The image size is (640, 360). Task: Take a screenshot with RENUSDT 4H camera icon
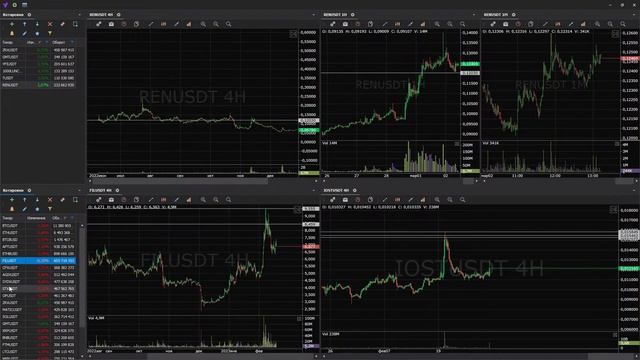click(x=111, y=24)
